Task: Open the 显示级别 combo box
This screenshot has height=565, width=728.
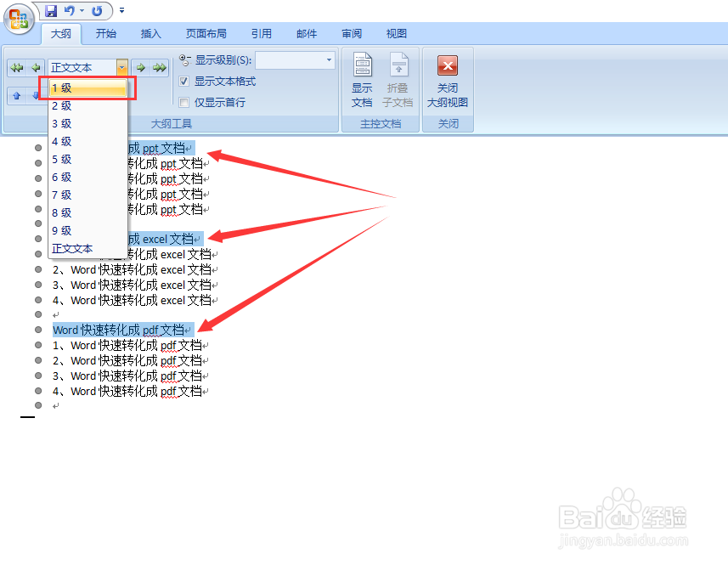Action: [x=295, y=59]
